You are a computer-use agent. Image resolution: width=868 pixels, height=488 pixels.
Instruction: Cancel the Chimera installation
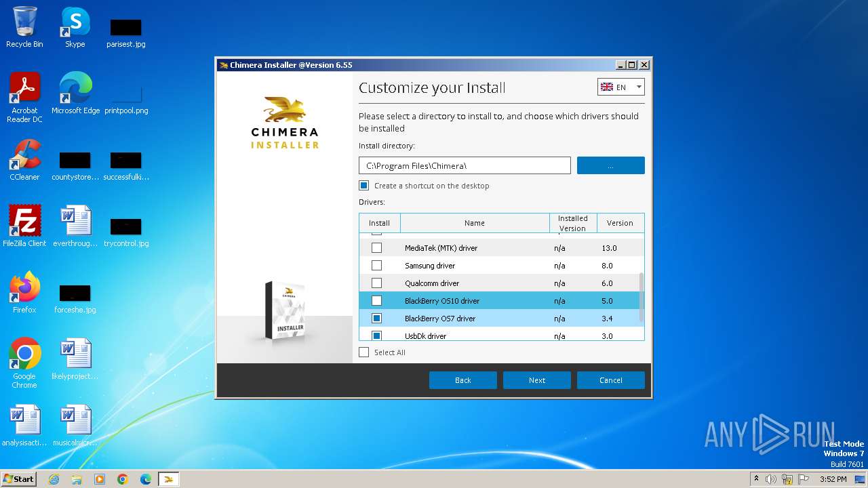pos(611,380)
